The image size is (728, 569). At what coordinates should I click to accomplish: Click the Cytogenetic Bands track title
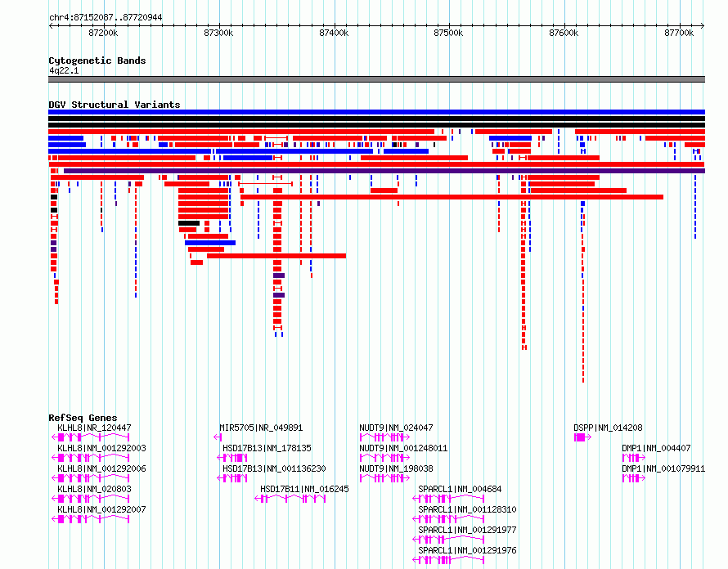97,60
